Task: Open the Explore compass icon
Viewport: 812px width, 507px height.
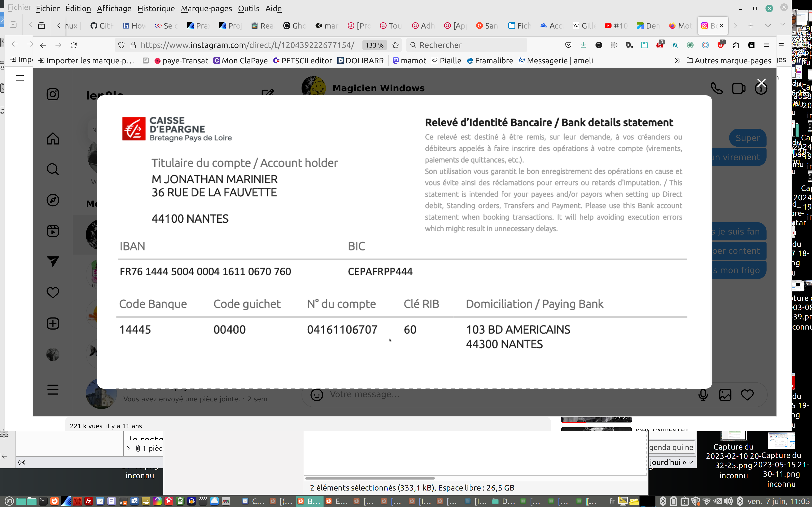Action: coord(53,200)
